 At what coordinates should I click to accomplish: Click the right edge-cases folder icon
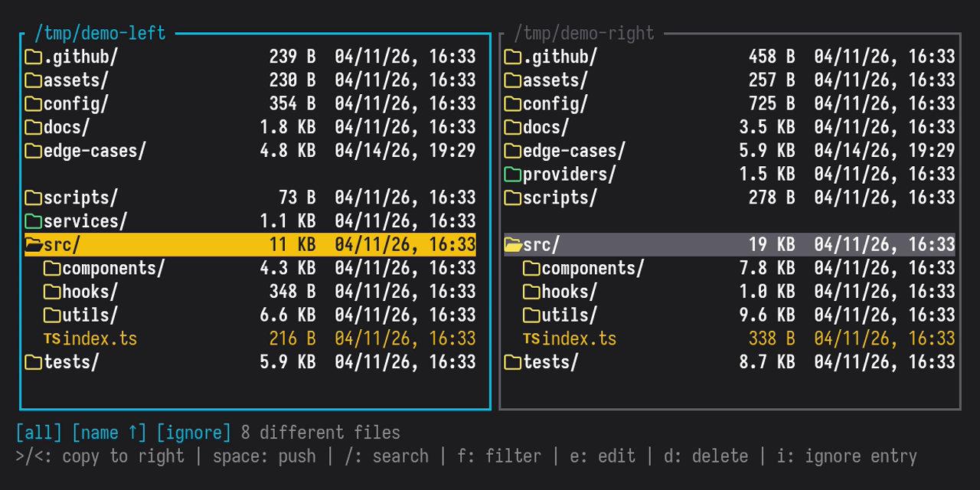(x=512, y=151)
